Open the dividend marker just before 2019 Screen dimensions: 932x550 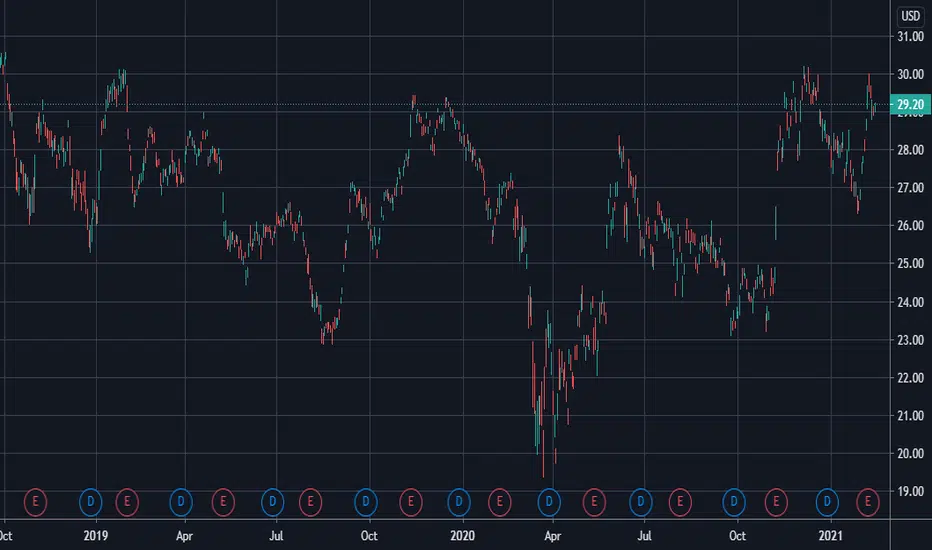point(90,502)
